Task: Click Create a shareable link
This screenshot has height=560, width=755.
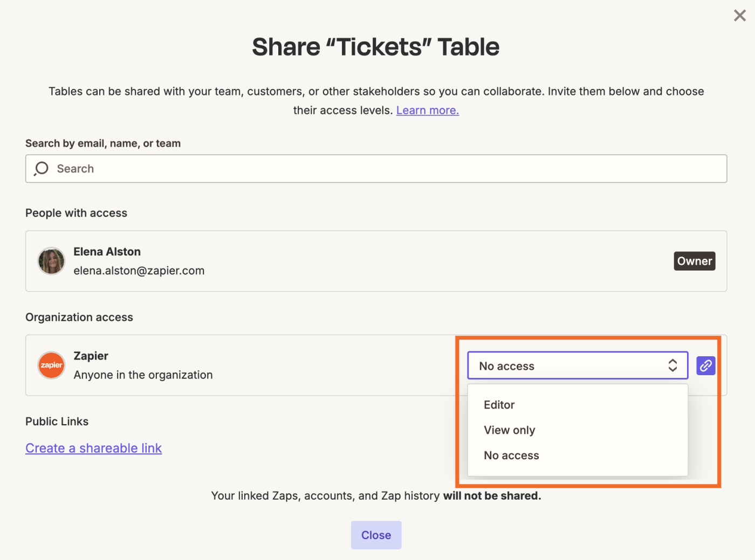Action: pyautogui.click(x=94, y=448)
